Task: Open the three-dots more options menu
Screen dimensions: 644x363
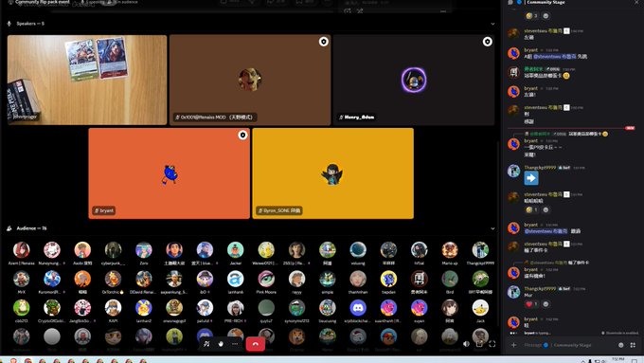Action: (x=235, y=344)
